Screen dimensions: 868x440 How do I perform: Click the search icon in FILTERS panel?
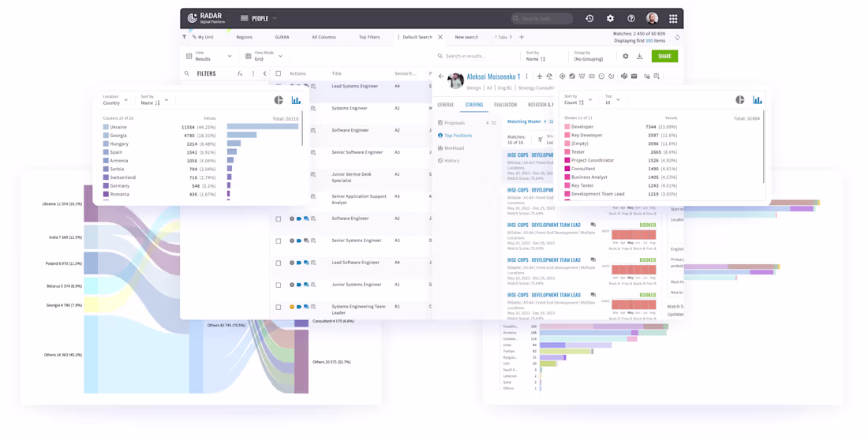coord(187,73)
